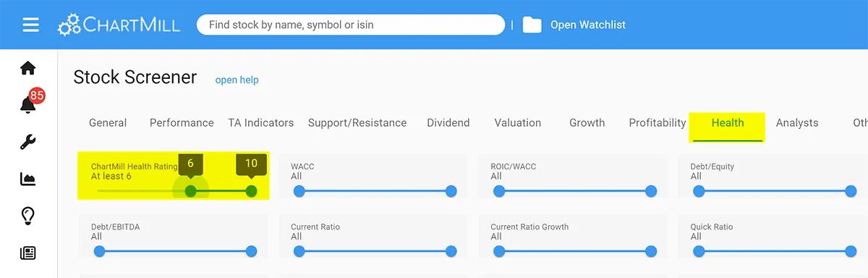Screen dimensions: 868x278
Task: Go to home via sidebar house icon
Action: click(27, 68)
